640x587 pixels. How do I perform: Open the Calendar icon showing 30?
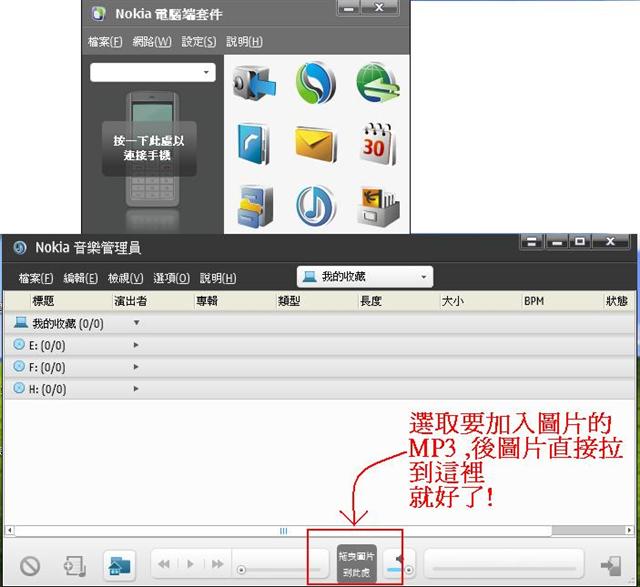(x=378, y=144)
